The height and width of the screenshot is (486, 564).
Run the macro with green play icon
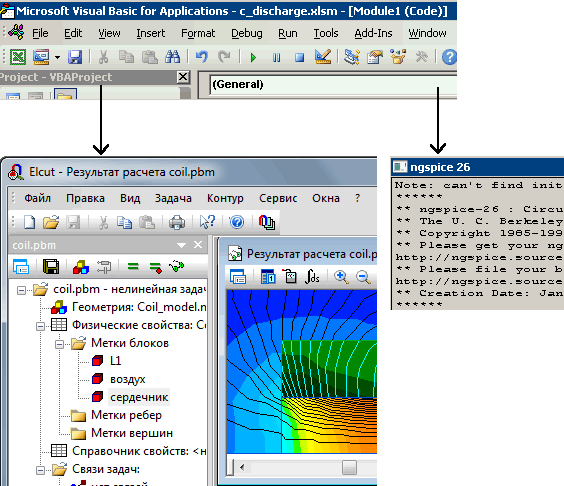tap(253, 57)
